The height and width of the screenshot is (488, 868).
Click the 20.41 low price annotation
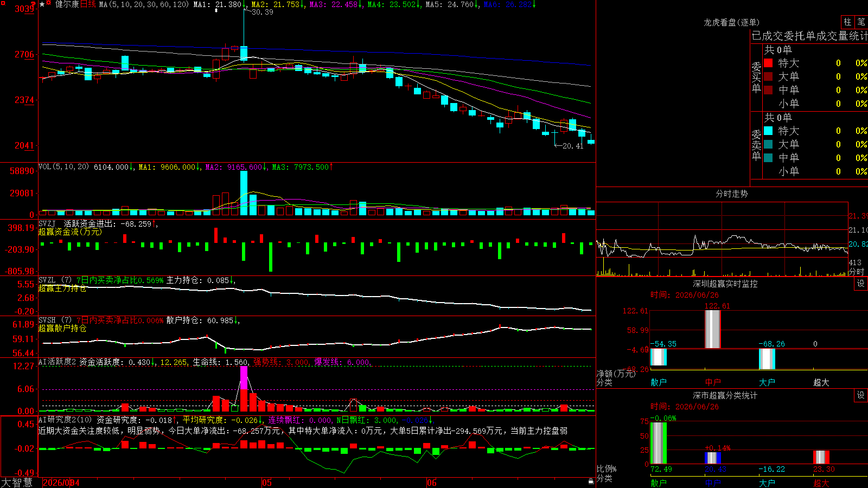pyautogui.click(x=573, y=146)
